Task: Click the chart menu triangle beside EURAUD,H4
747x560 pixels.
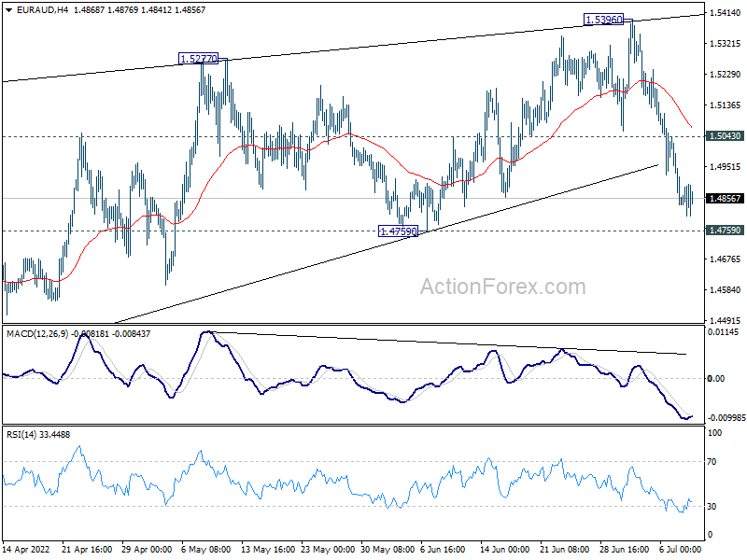Action: click(9, 10)
